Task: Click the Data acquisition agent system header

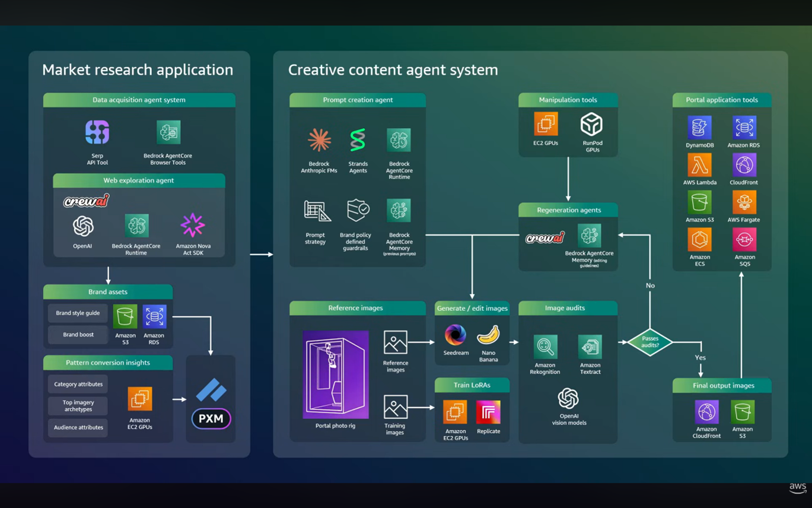Action: (139, 100)
